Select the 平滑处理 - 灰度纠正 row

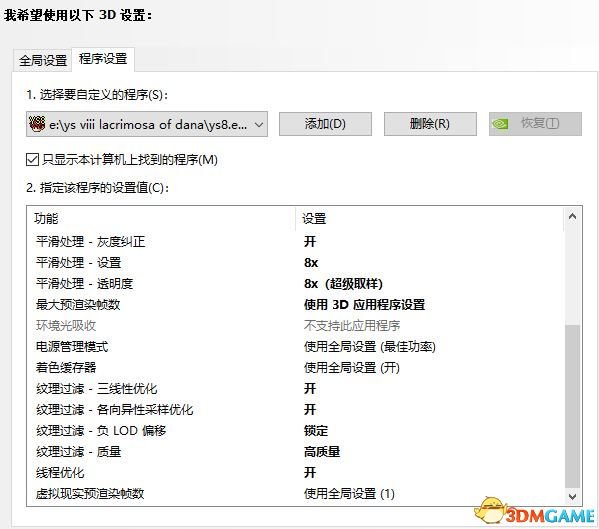(x=296, y=242)
